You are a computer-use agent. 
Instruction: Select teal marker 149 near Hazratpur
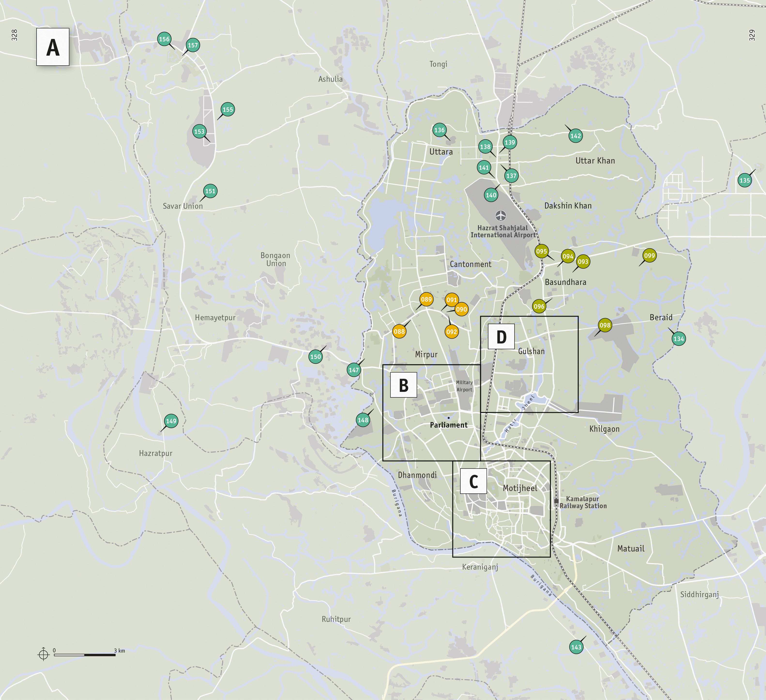(x=171, y=421)
